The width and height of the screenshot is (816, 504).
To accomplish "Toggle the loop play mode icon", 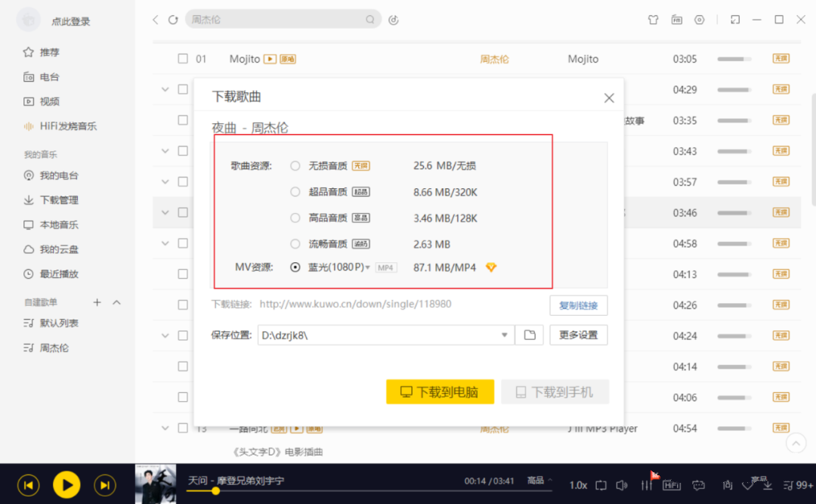I will point(601,485).
